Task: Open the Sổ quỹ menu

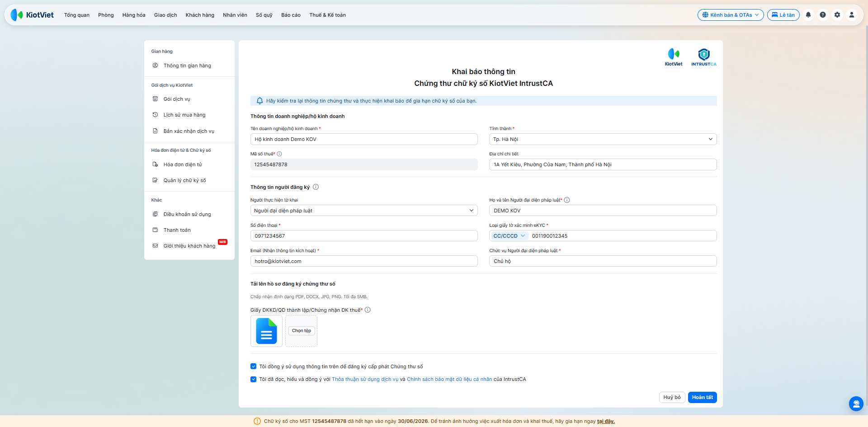Action: click(x=264, y=15)
